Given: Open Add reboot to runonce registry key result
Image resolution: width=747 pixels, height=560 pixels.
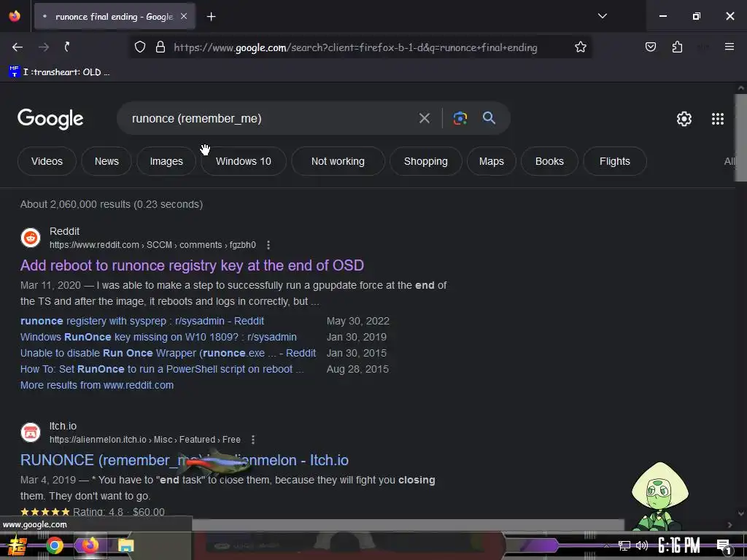Looking at the screenshot, I should 192,265.
